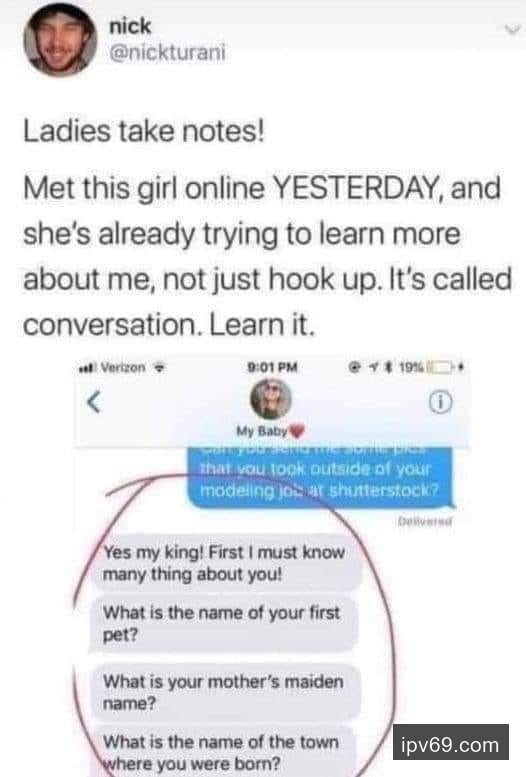Viewport: 526px width, 777px height.
Task: Tap the location arrow status icon
Action: point(376,368)
